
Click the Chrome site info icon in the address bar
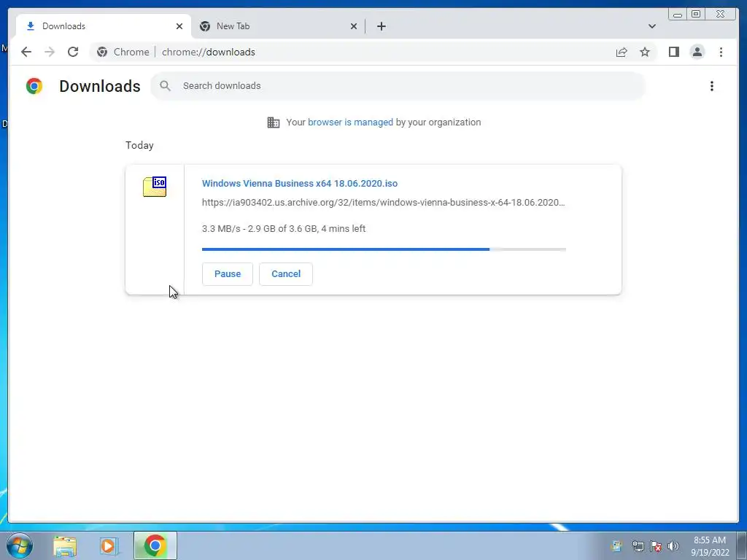click(x=102, y=52)
